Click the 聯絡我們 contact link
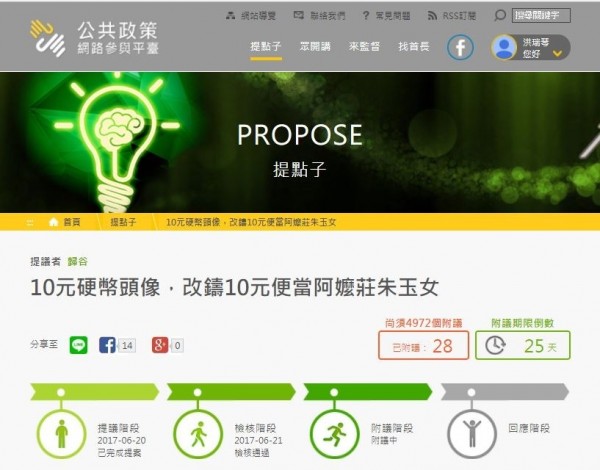600x470 pixels. pos(320,16)
